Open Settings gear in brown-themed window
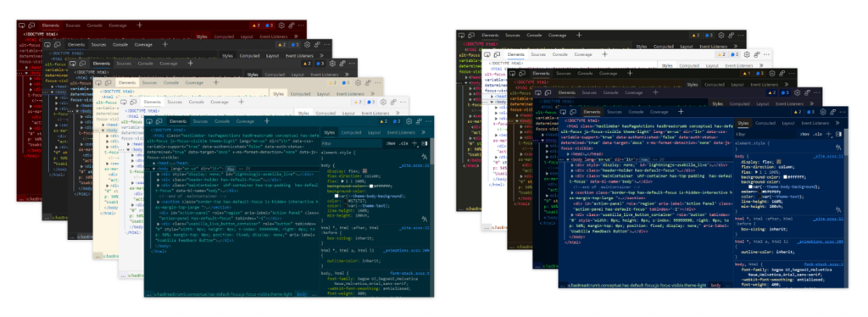The height and width of the screenshot is (317, 868). pos(771,73)
